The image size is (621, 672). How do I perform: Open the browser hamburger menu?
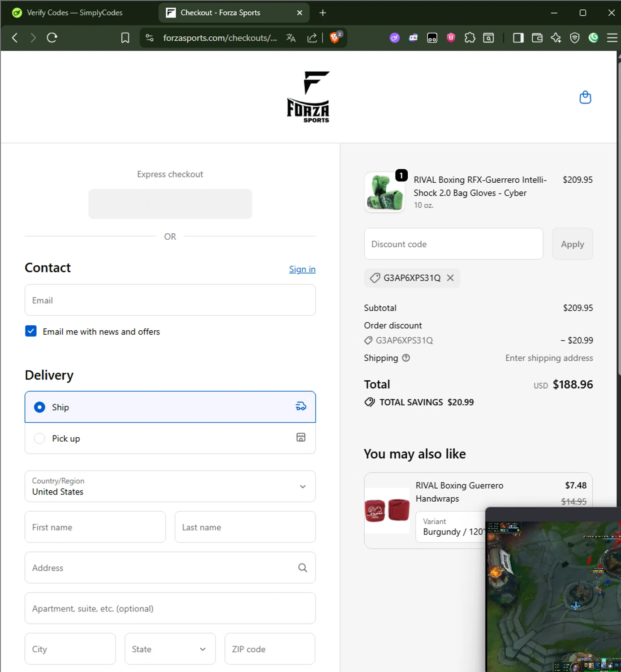coord(612,38)
